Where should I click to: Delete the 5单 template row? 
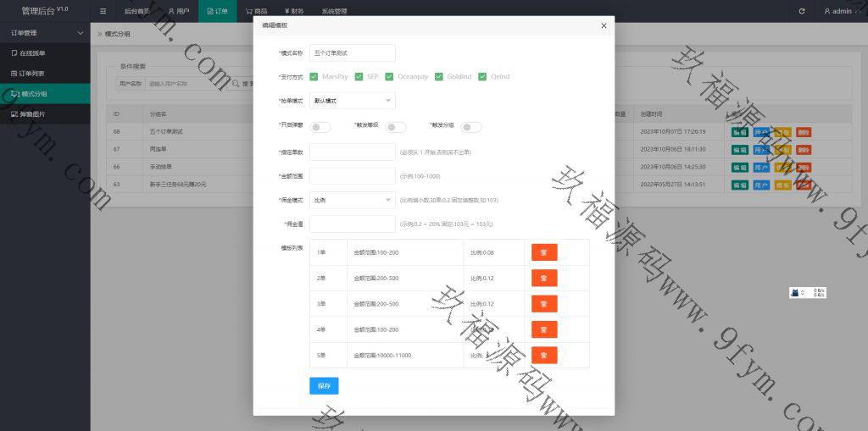click(543, 355)
